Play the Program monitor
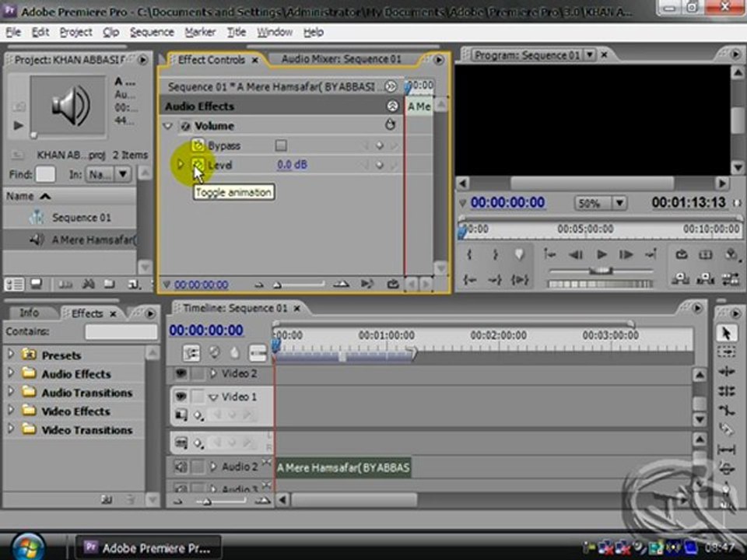The width and height of the screenshot is (747, 560). tap(601, 255)
